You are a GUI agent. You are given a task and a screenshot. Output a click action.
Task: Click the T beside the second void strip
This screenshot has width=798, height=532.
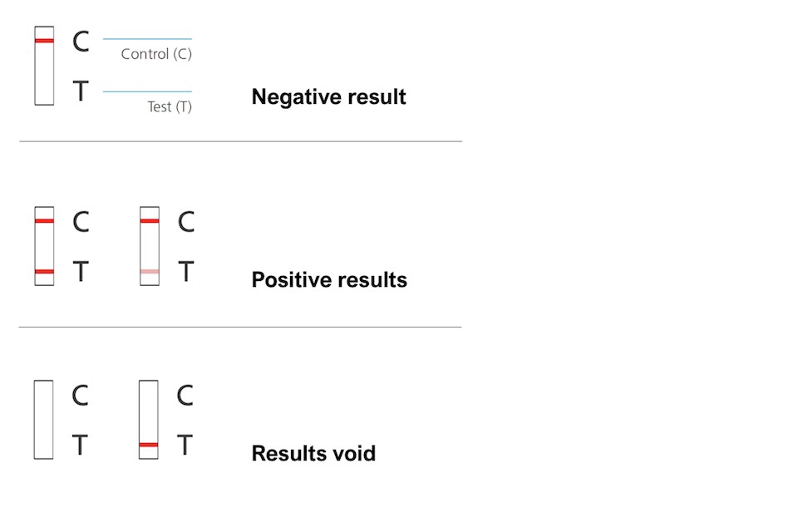click(x=185, y=446)
